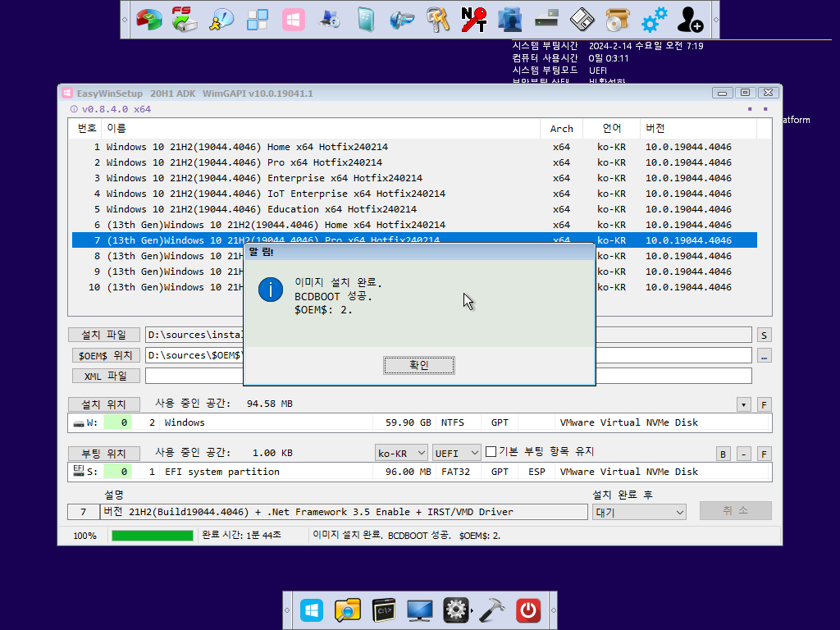Click the ... browse button for $OEM$ path
This screenshot has width=840, height=630.
764,356
